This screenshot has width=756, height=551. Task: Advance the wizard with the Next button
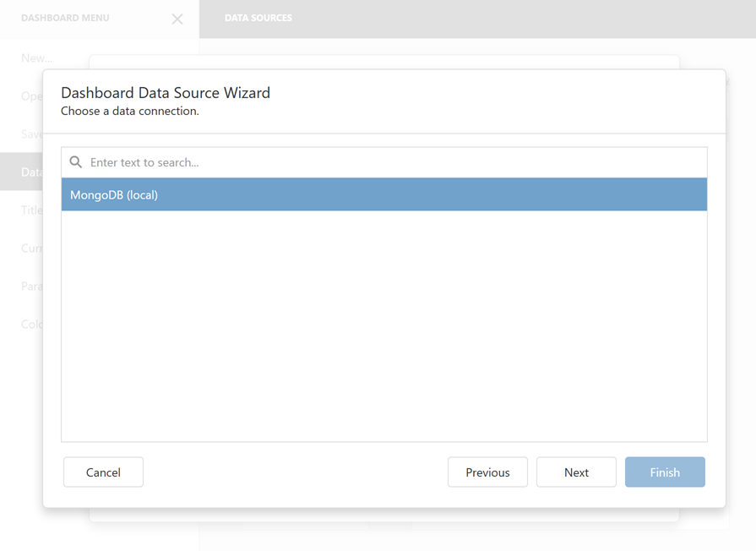click(576, 472)
